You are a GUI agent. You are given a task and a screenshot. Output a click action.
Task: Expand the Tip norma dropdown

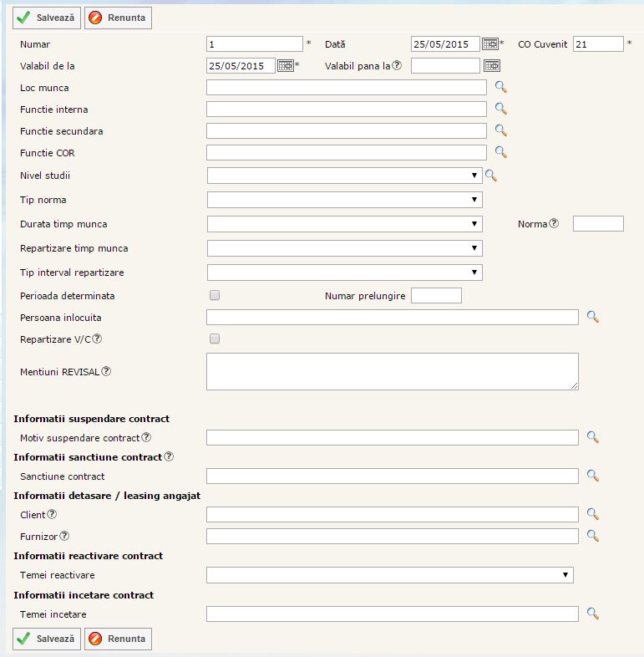click(344, 200)
